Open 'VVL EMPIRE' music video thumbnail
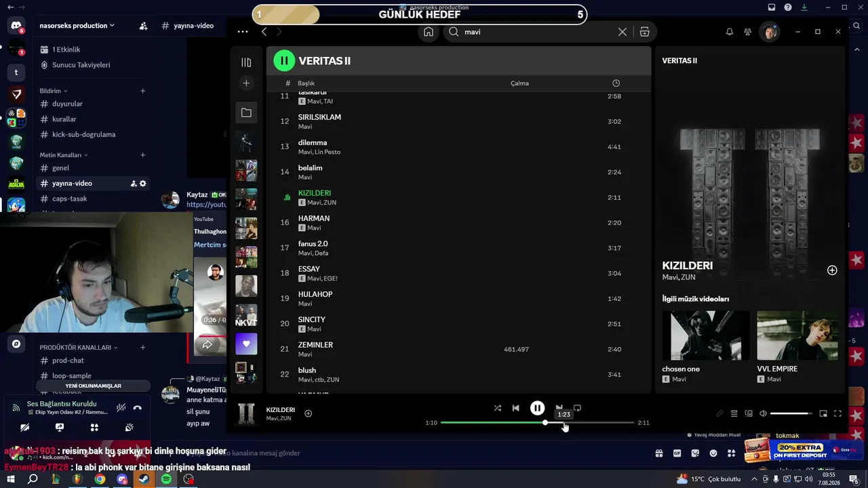The height and width of the screenshot is (488, 868). [x=797, y=335]
